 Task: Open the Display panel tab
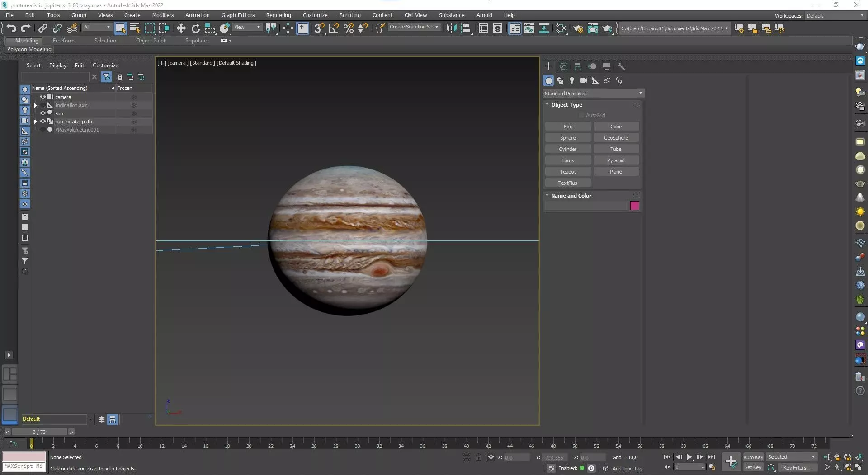pos(607,66)
